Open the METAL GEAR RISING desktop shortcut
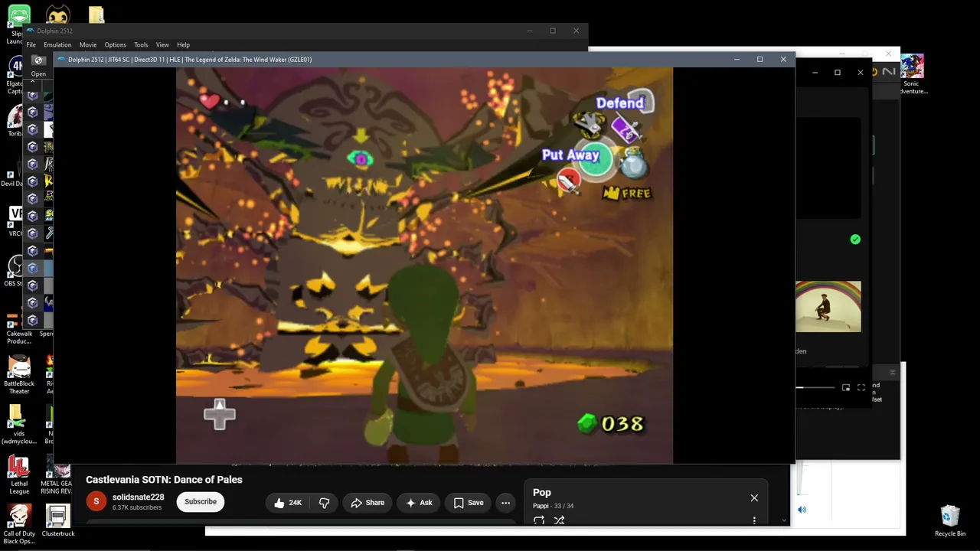 (56, 474)
